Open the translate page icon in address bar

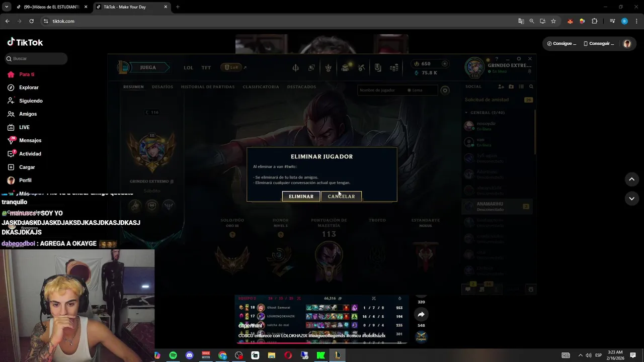click(521, 21)
